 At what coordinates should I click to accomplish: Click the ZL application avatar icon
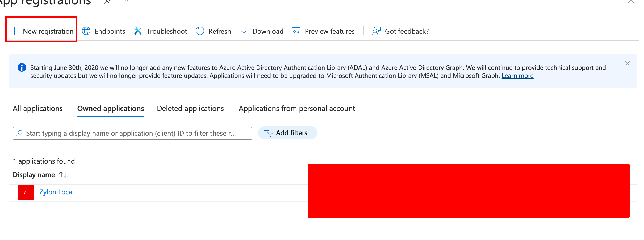pyautogui.click(x=26, y=192)
